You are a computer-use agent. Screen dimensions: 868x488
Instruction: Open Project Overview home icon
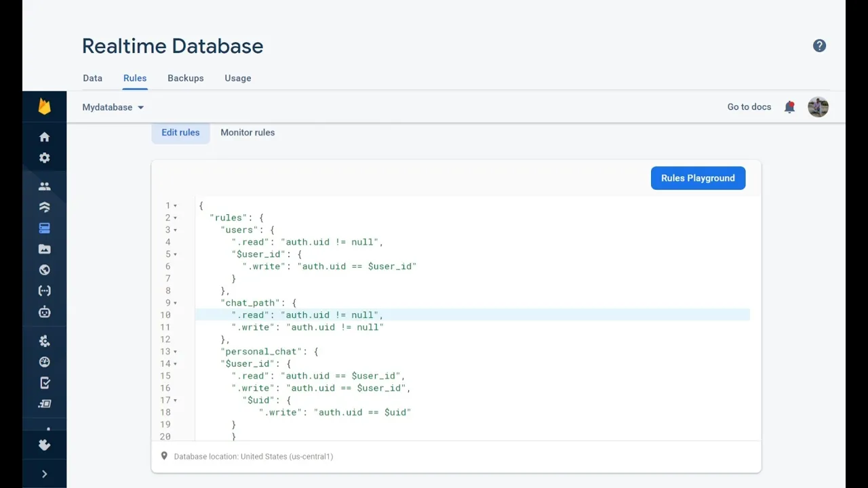[x=45, y=137]
